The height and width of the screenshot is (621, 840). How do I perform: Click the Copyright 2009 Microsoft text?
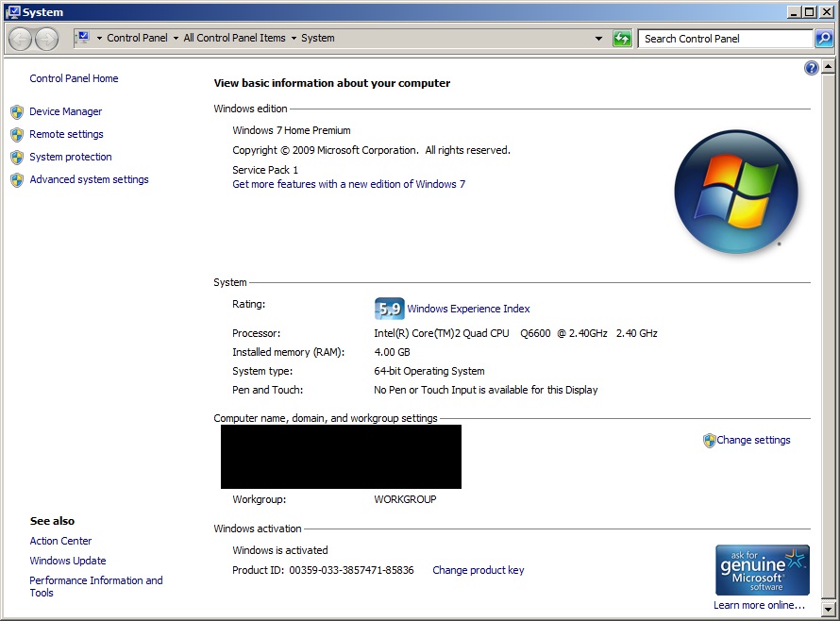[371, 150]
